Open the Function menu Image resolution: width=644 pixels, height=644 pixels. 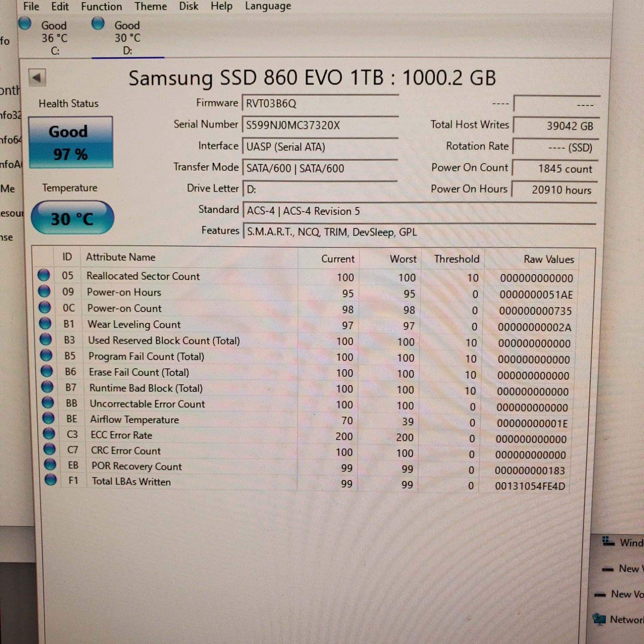coord(101,6)
